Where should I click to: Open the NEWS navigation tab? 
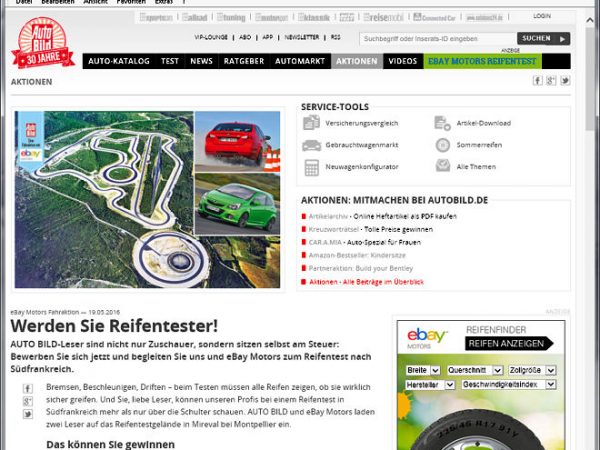(201, 61)
